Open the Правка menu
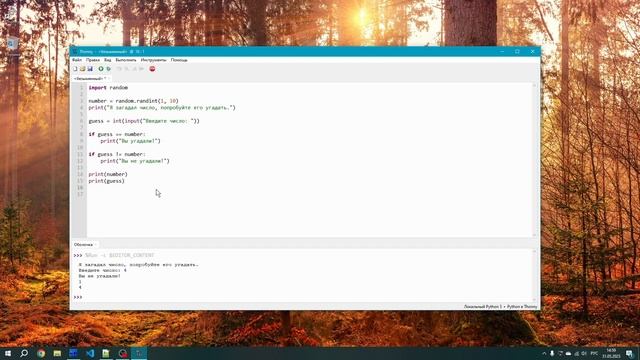Screen dimensions: 640x360 pos(93,60)
